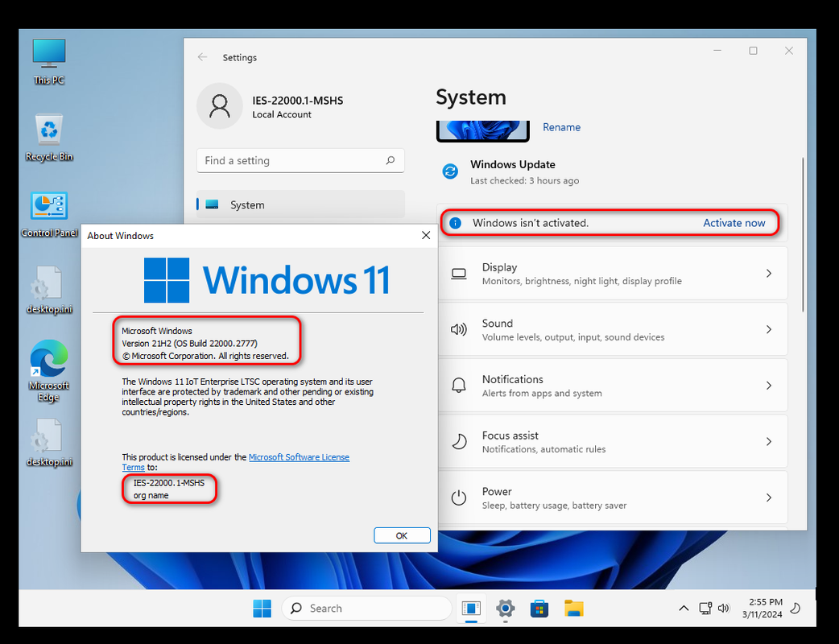Click OK in About Windows dialog
This screenshot has width=839, height=644.
[x=402, y=535]
